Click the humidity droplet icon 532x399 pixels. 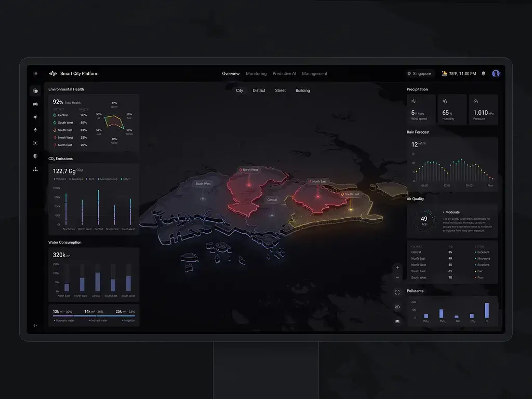[x=445, y=101]
